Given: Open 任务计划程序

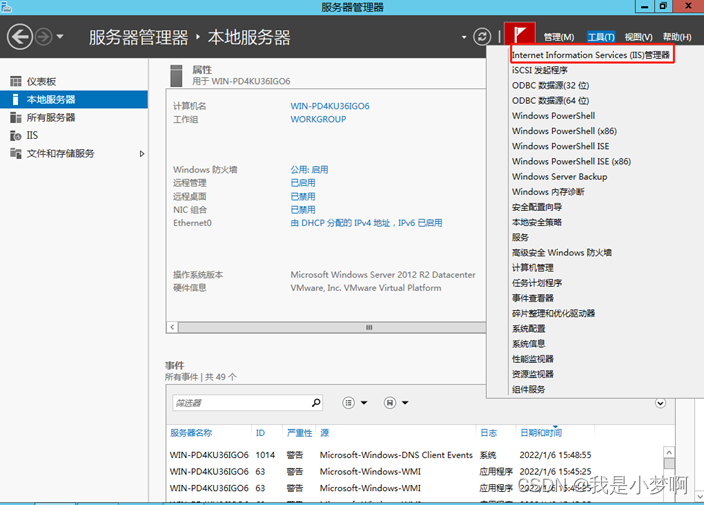Looking at the screenshot, I should 537,283.
